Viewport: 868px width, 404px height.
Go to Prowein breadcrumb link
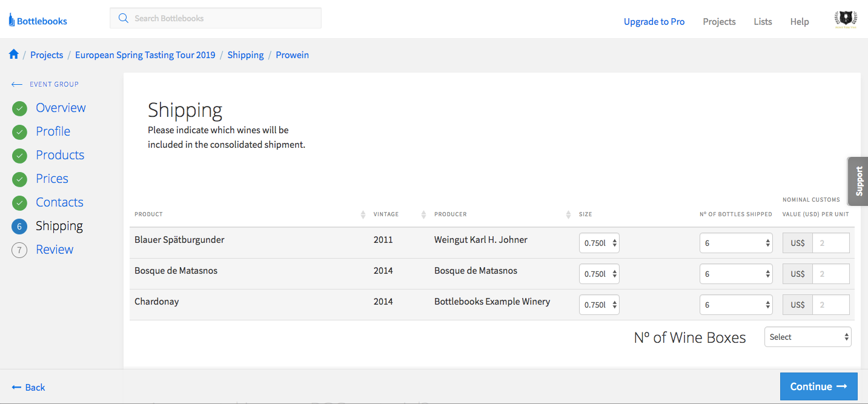[292, 55]
